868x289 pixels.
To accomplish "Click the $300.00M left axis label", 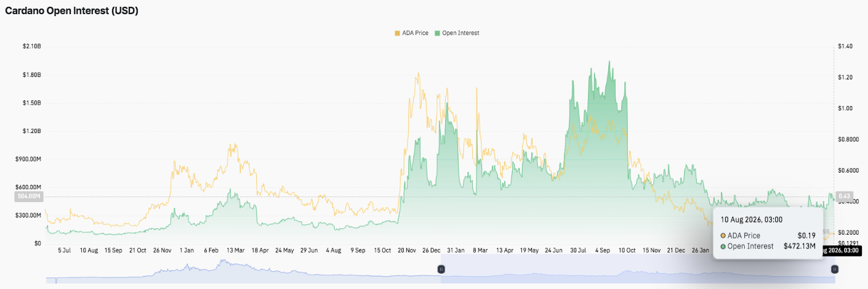I will [x=28, y=216].
